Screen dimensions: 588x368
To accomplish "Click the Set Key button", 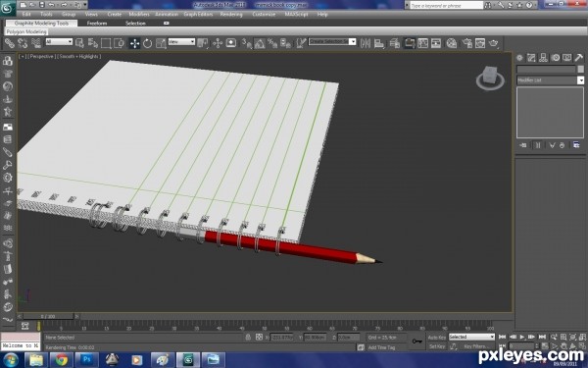I will pyautogui.click(x=437, y=346).
